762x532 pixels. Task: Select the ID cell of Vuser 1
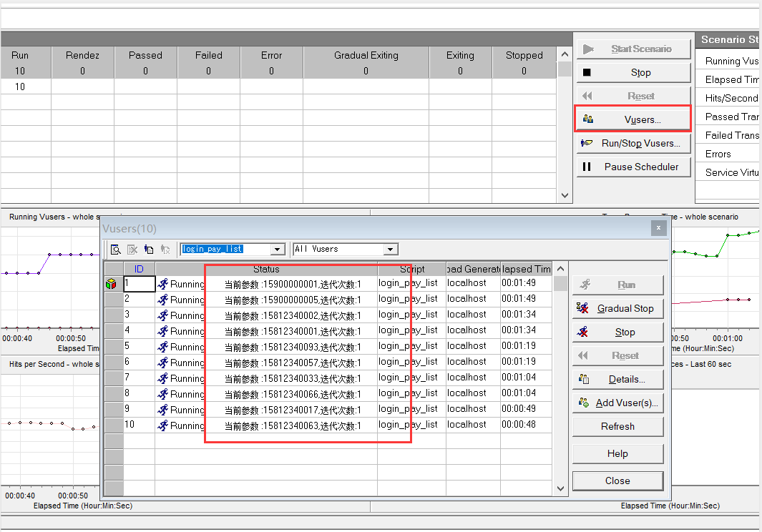(x=139, y=284)
